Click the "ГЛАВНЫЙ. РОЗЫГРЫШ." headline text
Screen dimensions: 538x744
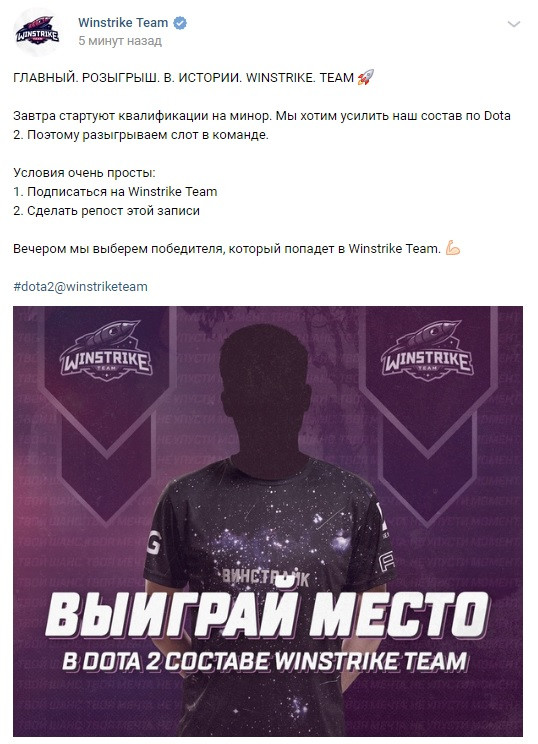(86, 77)
